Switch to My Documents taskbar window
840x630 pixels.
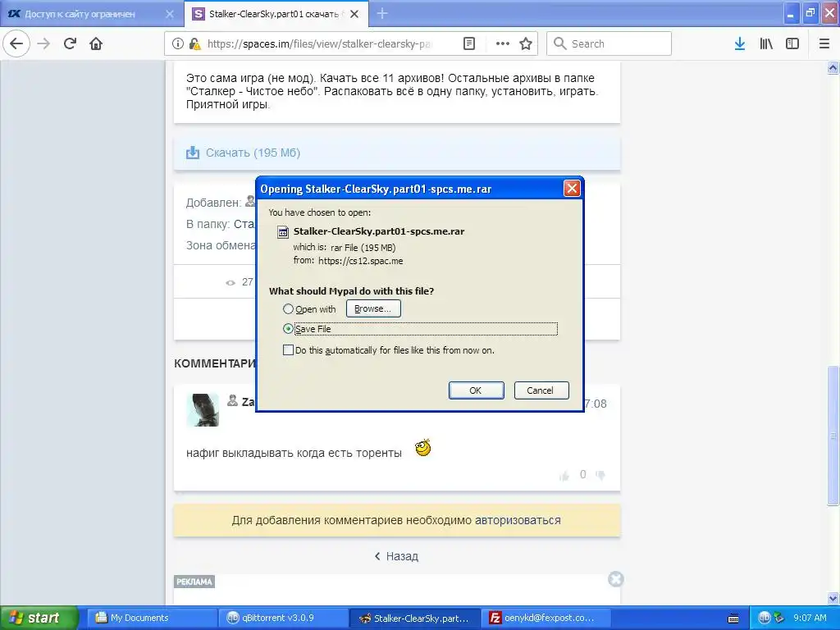coord(152,618)
